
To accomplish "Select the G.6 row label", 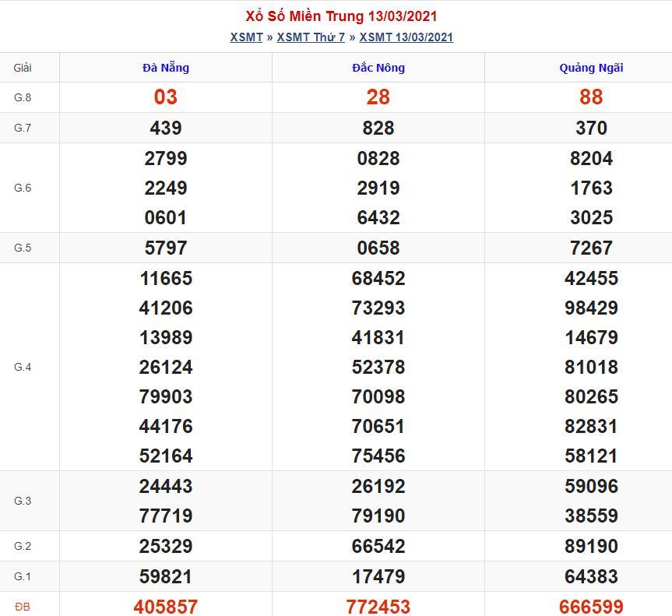I will pos(23,188).
